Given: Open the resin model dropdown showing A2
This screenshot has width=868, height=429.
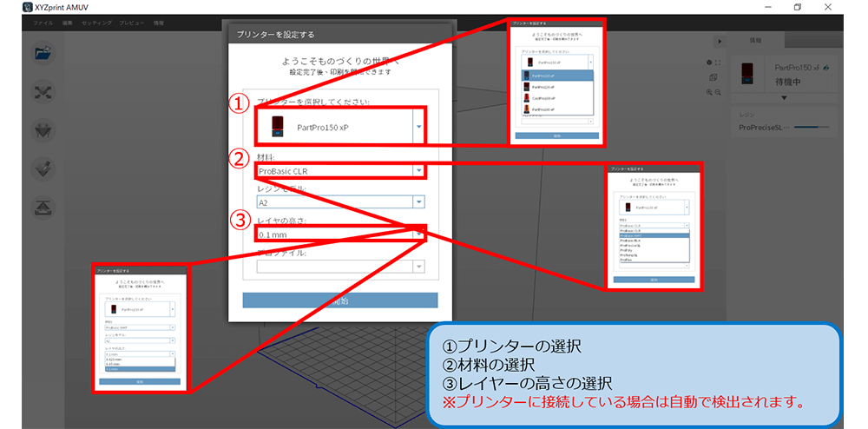Looking at the screenshot, I should pos(340,202).
